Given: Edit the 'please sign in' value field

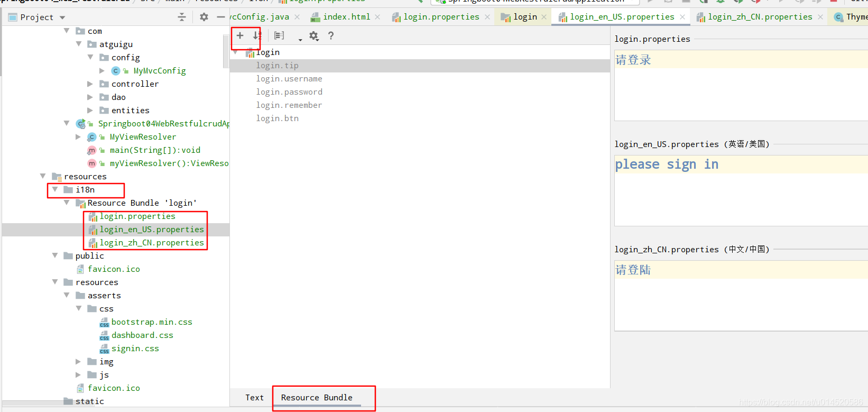Looking at the screenshot, I should pyautogui.click(x=741, y=190).
